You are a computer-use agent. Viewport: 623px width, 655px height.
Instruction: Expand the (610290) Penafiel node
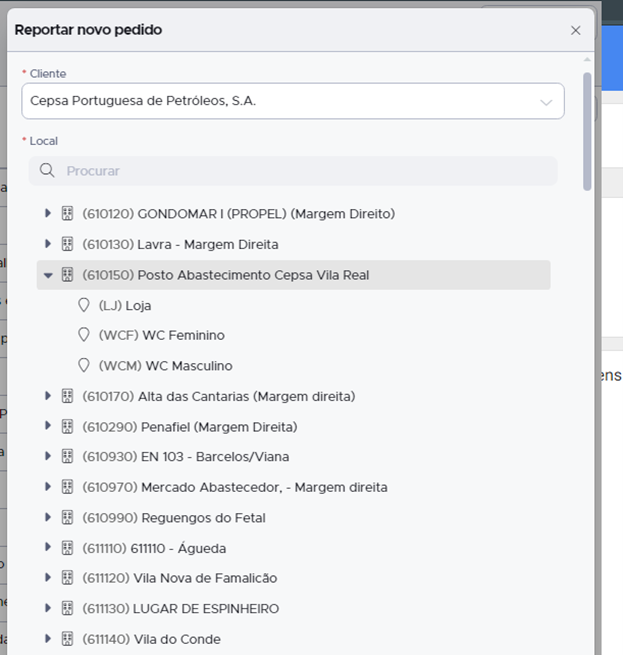click(48, 426)
